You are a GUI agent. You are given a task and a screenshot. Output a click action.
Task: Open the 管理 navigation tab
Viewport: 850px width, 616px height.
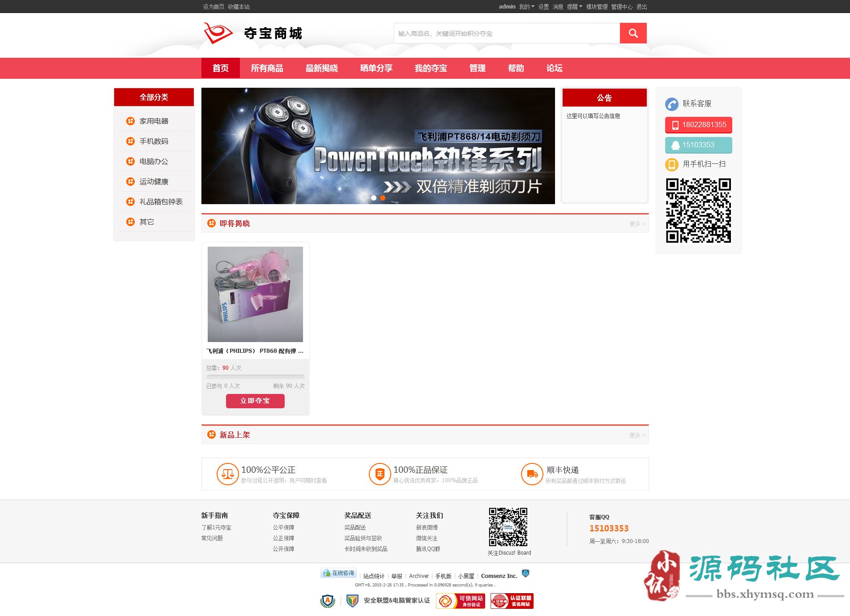click(477, 68)
